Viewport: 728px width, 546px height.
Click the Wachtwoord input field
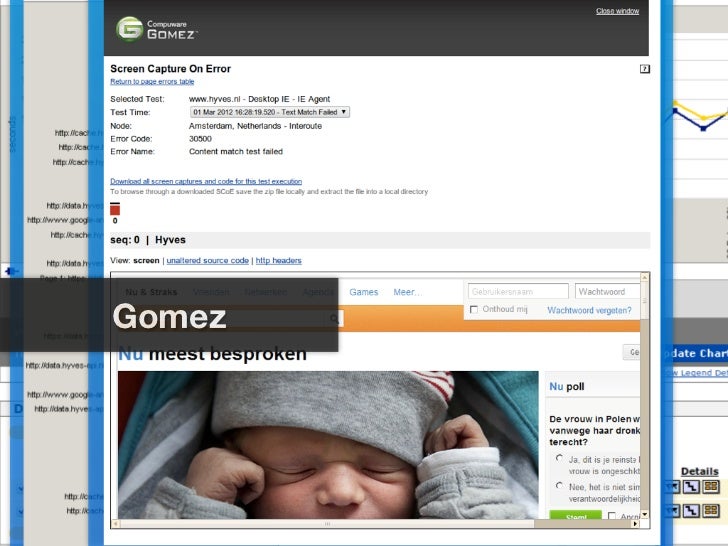(x=607, y=292)
